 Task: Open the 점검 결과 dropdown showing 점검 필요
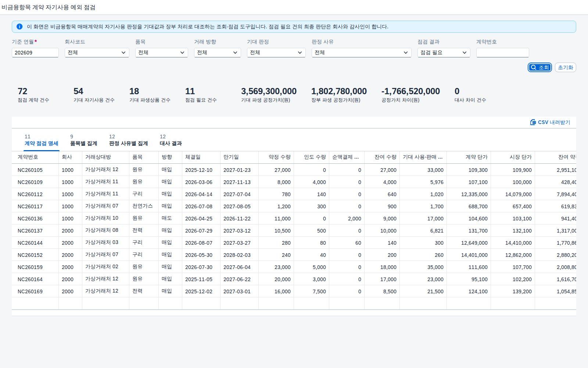tap(444, 53)
